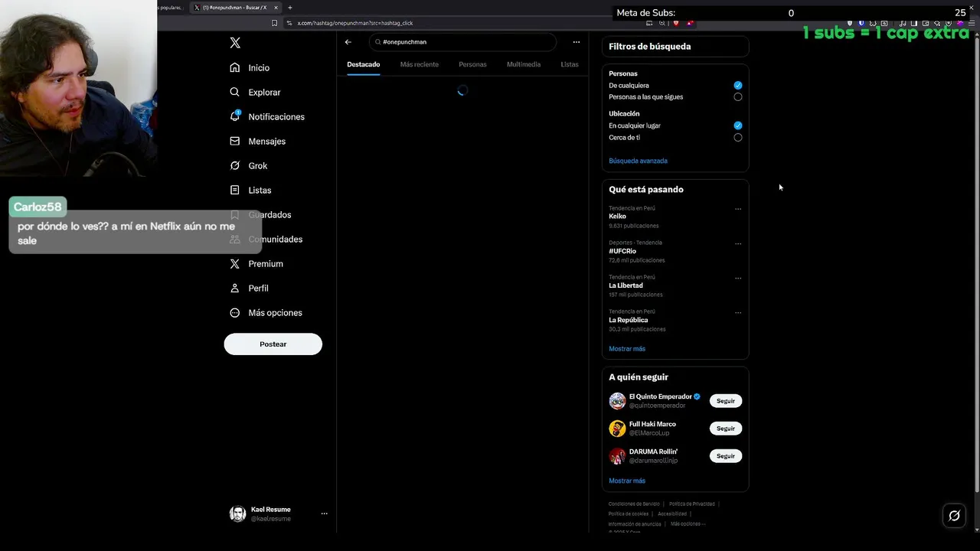Open account three-dot menu beside Kael Resume
The width and height of the screenshot is (980, 551).
[x=325, y=514]
